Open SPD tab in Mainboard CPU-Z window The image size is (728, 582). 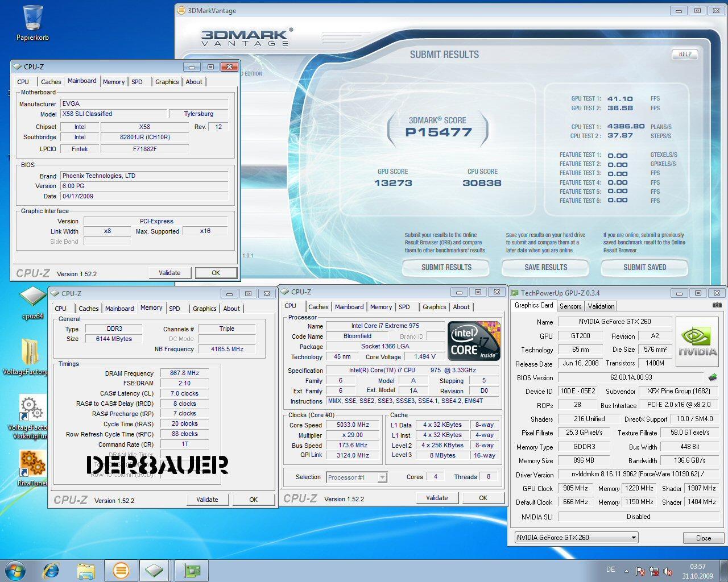tap(137, 82)
